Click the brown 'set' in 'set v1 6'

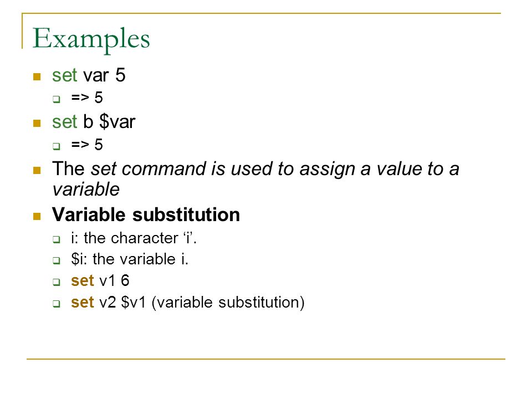coord(83,280)
